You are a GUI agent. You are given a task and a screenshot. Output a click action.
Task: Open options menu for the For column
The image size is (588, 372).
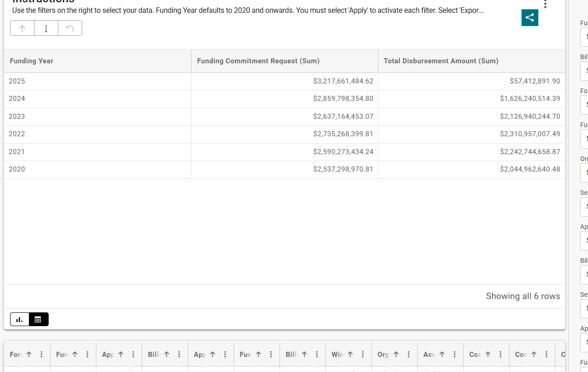click(42, 355)
